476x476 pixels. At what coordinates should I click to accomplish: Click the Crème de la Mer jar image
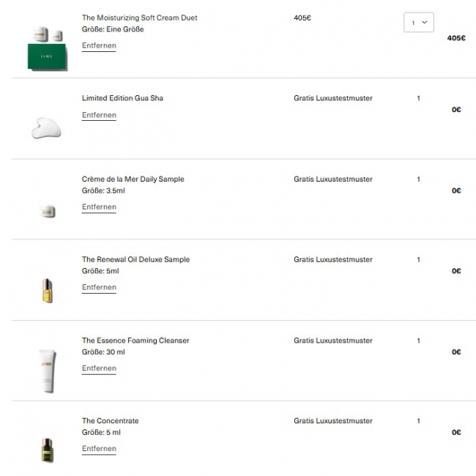[48, 211]
